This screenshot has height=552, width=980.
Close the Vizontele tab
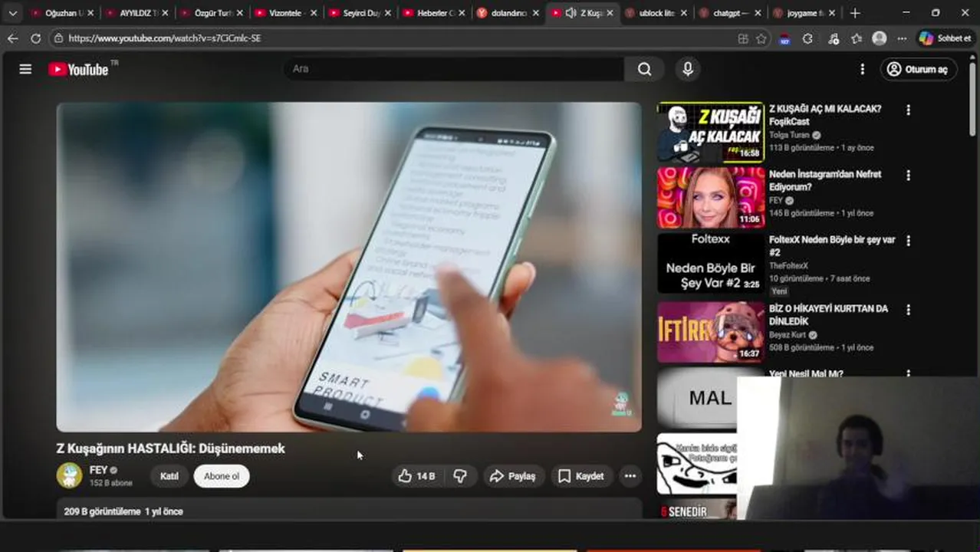(313, 13)
